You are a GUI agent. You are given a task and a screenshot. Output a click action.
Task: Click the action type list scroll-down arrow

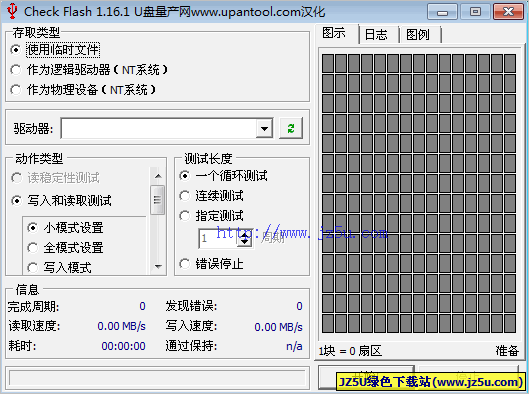tap(158, 266)
